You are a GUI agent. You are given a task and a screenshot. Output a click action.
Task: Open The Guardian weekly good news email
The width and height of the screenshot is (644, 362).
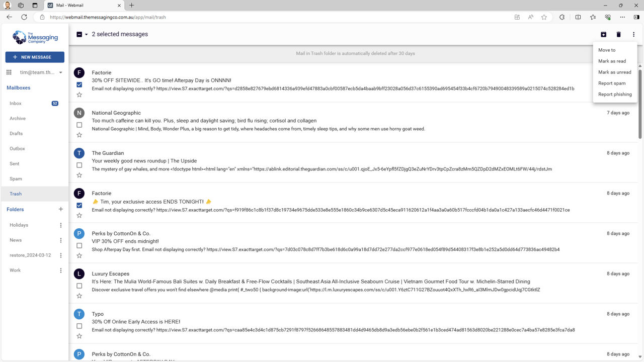(352, 162)
